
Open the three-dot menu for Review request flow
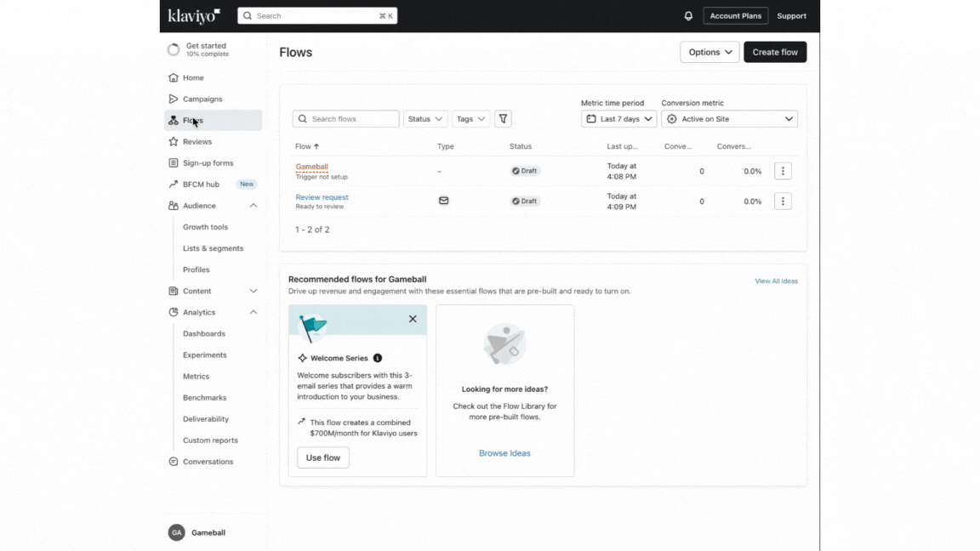tap(783, 202)
